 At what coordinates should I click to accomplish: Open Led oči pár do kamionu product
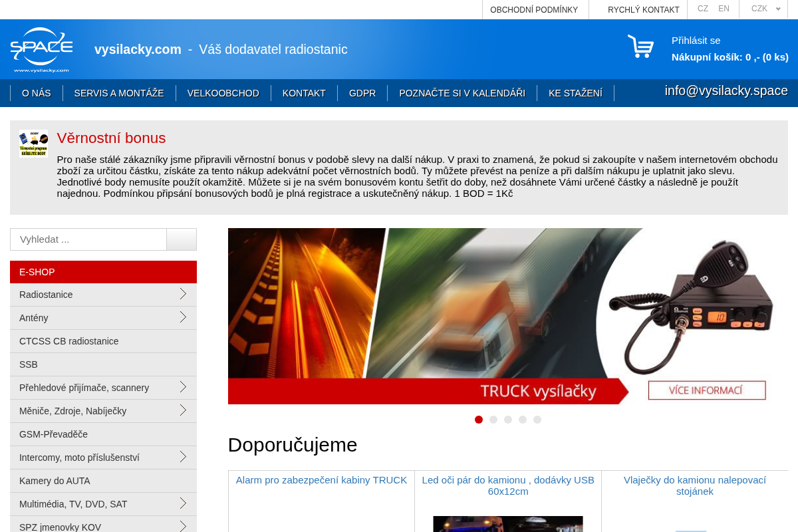coord(508,485)
